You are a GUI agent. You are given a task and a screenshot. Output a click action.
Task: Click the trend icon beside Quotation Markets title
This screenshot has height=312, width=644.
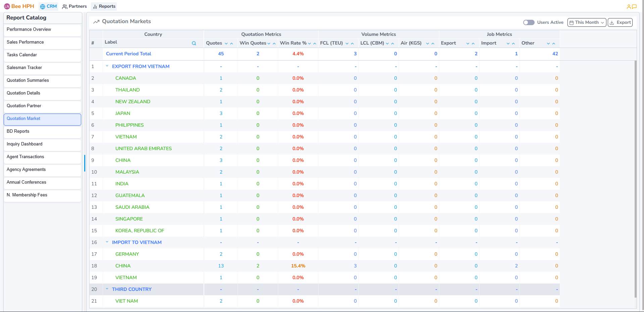[96, 21]
